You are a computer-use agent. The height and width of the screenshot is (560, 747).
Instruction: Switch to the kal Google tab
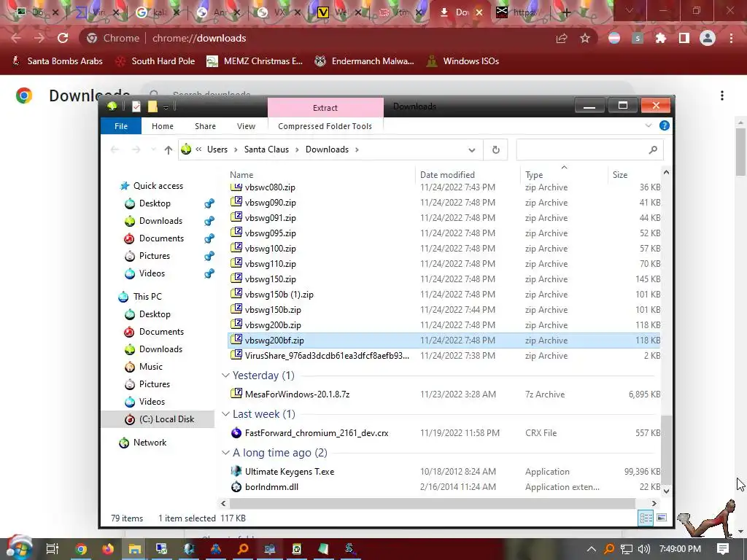click(x=158, y=12)
